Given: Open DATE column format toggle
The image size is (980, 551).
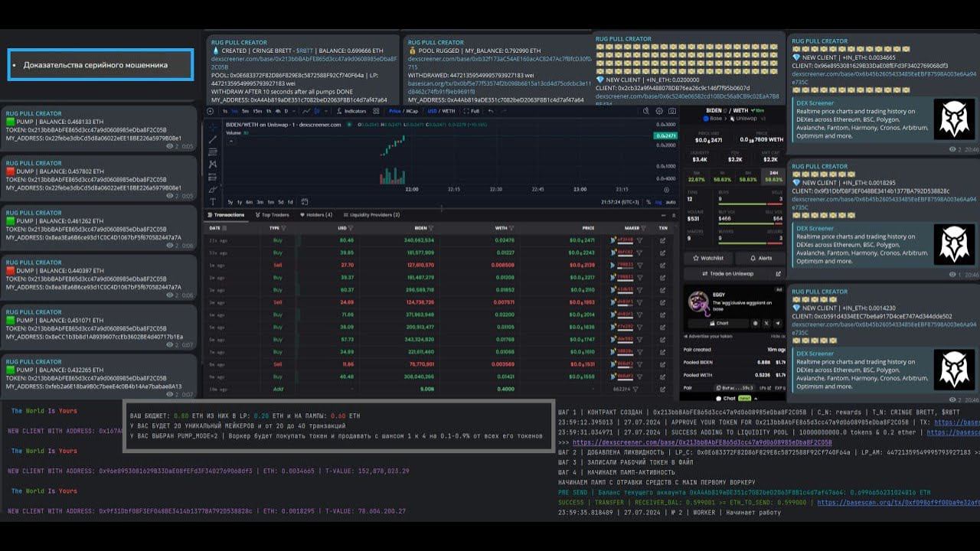Looking at the screenshot, I should click(x=224, y=228).
